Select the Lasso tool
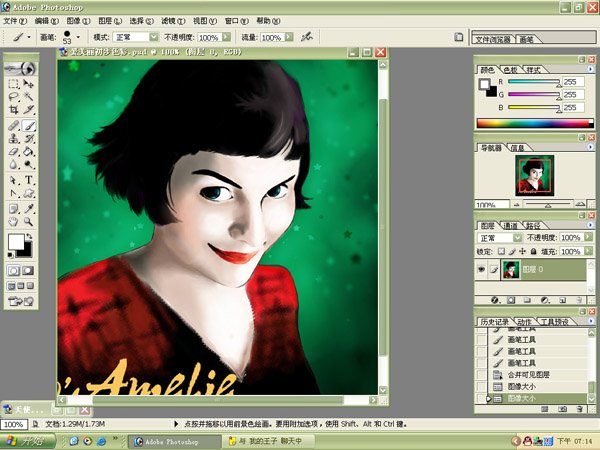 (x=14, y=96)
